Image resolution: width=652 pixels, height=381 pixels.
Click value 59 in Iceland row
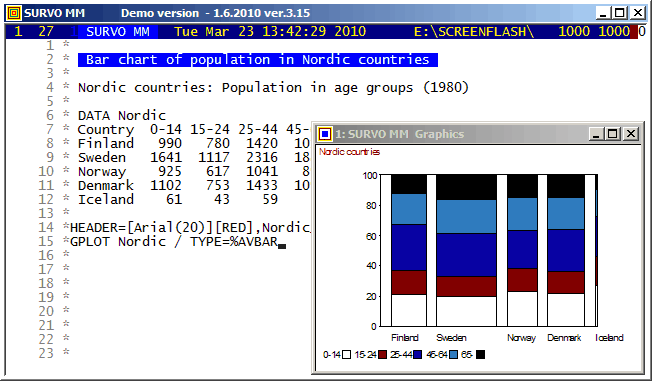[x=270, y=199]
